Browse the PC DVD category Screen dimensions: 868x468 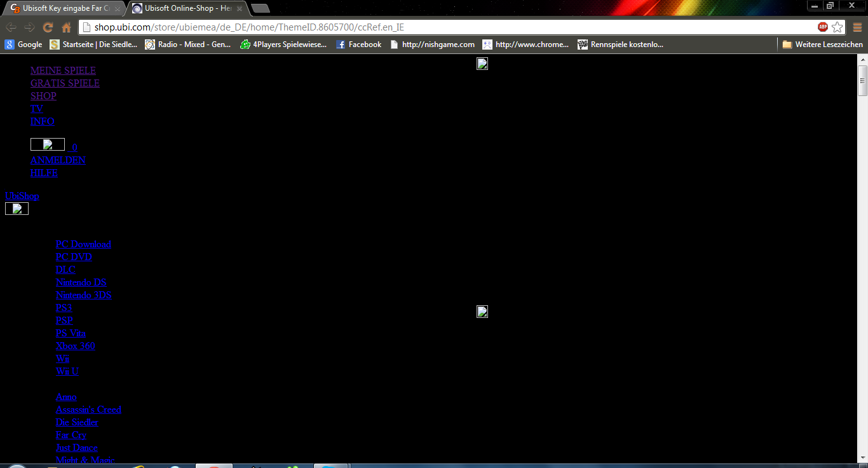74,257
